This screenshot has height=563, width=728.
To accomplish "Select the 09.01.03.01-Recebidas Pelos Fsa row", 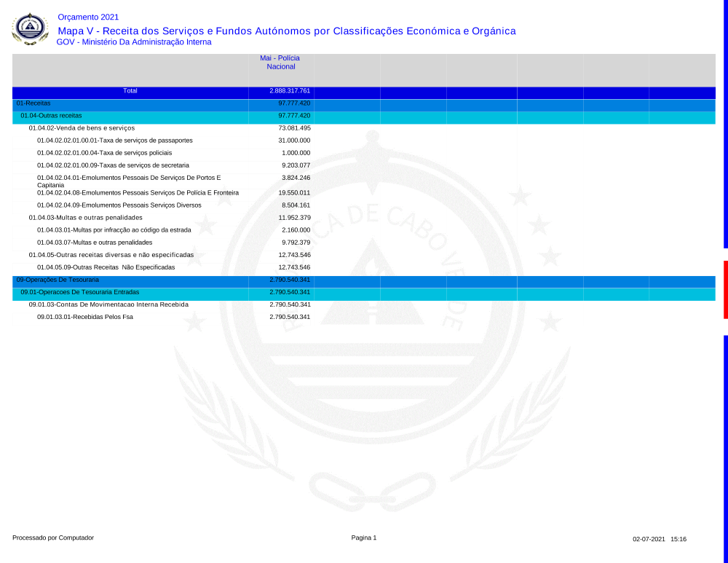I will (x=84, y=317).
